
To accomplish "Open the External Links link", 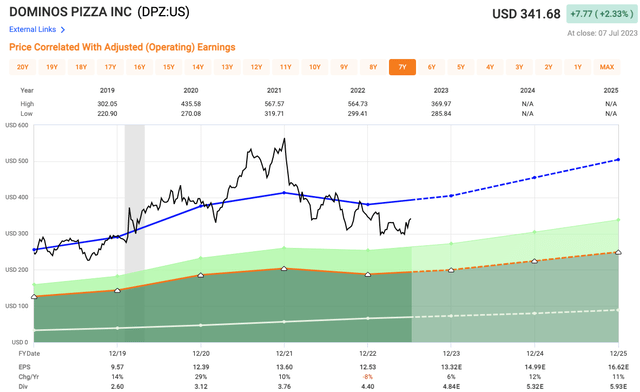I will point(33,29).
